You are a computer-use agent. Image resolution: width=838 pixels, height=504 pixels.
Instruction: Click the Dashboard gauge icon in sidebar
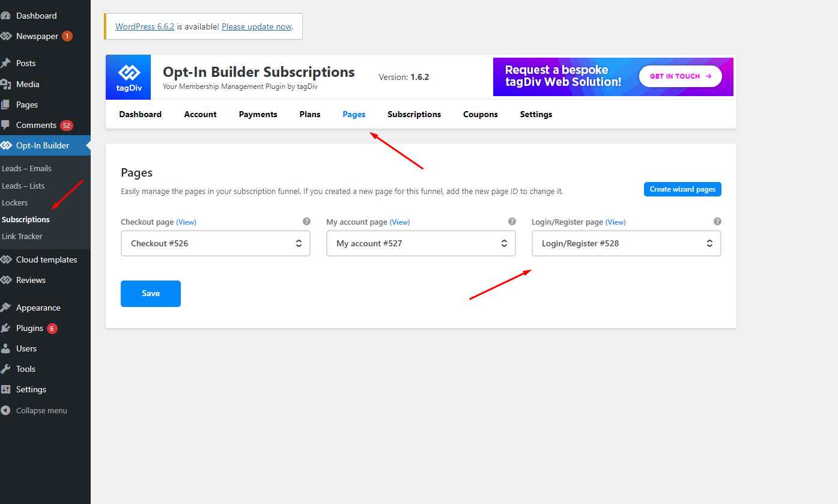pyautogui.click(x=5, y=16)
